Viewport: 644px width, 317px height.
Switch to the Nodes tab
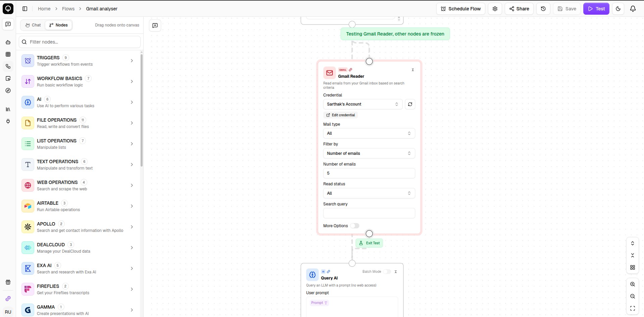pyautogui.click(x=58, y=25)
